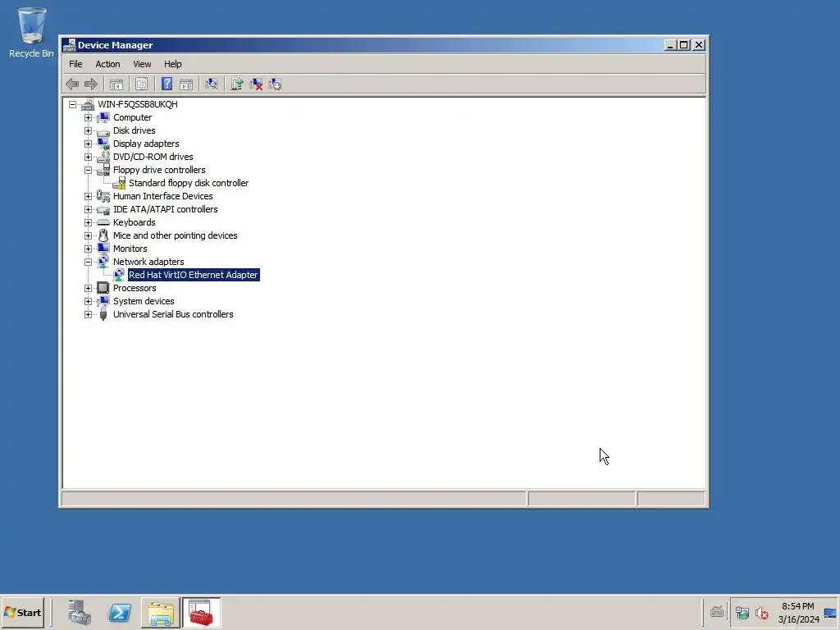Viewport: 840px width, 630px height.
Task: Click the Show desktop tray button
Action: [830, 612]
